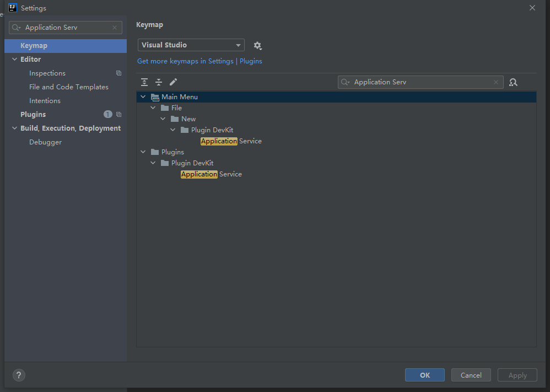Select Keymap in the settings sidebar
The image size is (550, 392).
tap(66, 46)
